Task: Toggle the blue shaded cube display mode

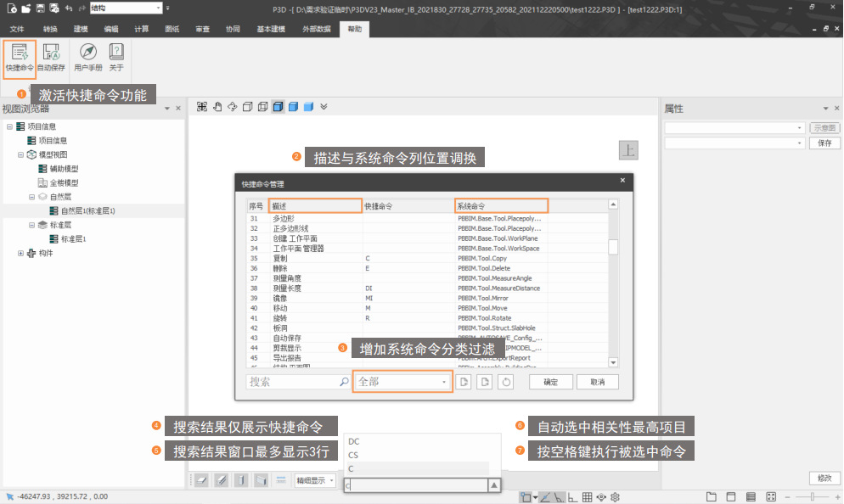Action: pyautogui.click(x=293, y=107)
